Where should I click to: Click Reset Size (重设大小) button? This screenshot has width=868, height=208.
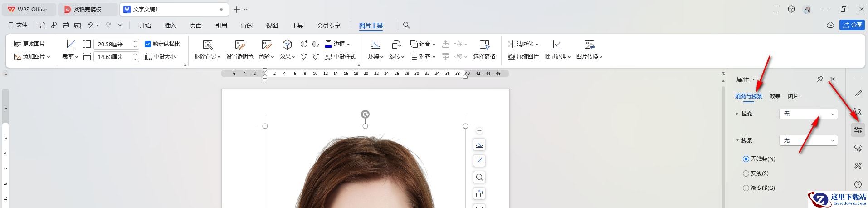click(160, 57)
